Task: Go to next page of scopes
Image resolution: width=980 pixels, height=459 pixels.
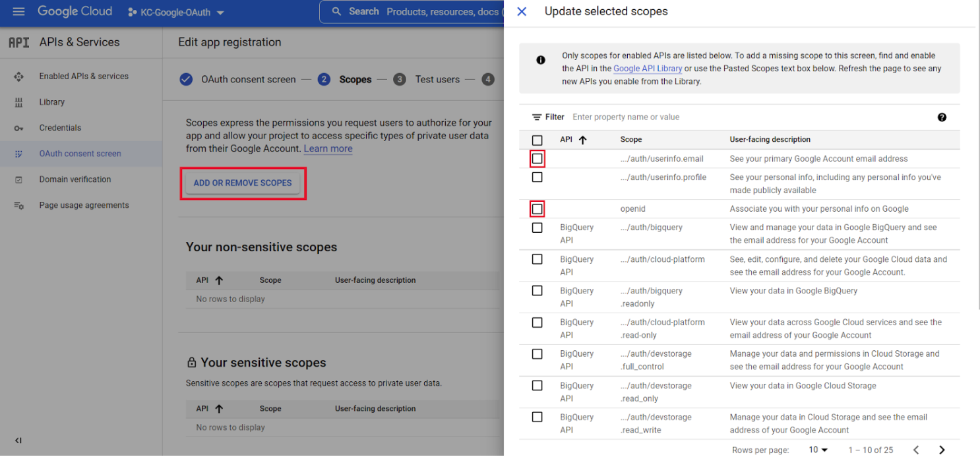Action: [942, 450]
